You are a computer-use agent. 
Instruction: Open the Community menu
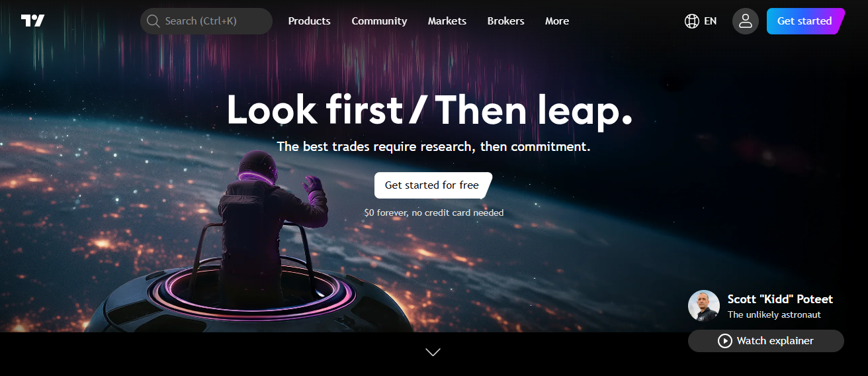point(379,21)
